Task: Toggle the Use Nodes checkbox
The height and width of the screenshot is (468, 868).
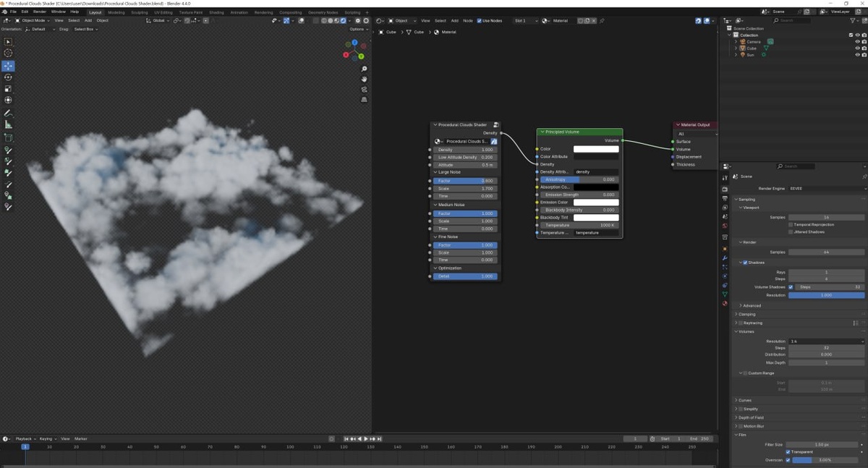Action: (x=479, y=20)
